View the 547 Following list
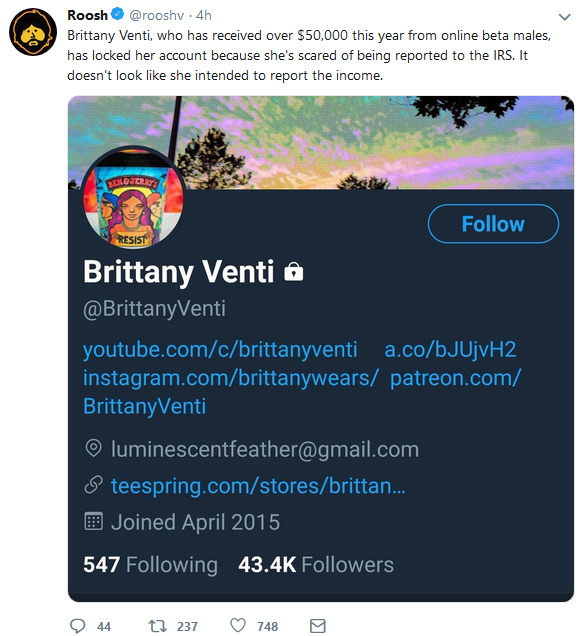 (150, 565)
